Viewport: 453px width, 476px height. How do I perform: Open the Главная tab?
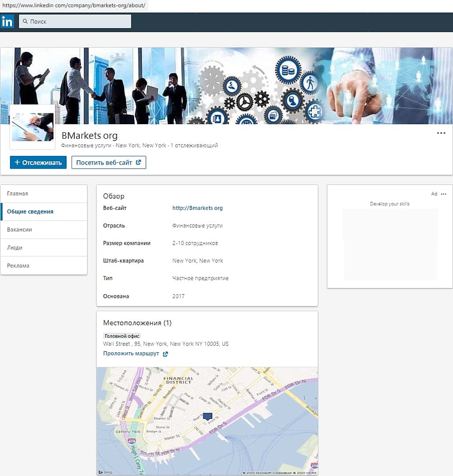(43, 194)
